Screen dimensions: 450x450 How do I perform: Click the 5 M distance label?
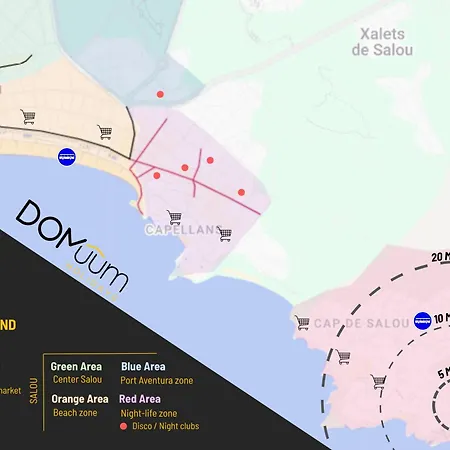[444, 372]
